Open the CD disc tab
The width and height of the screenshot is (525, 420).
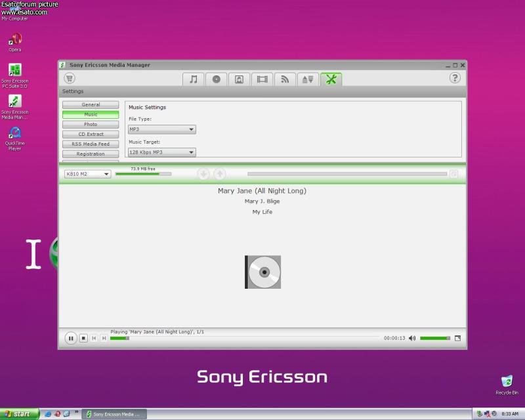pos(217,79)
